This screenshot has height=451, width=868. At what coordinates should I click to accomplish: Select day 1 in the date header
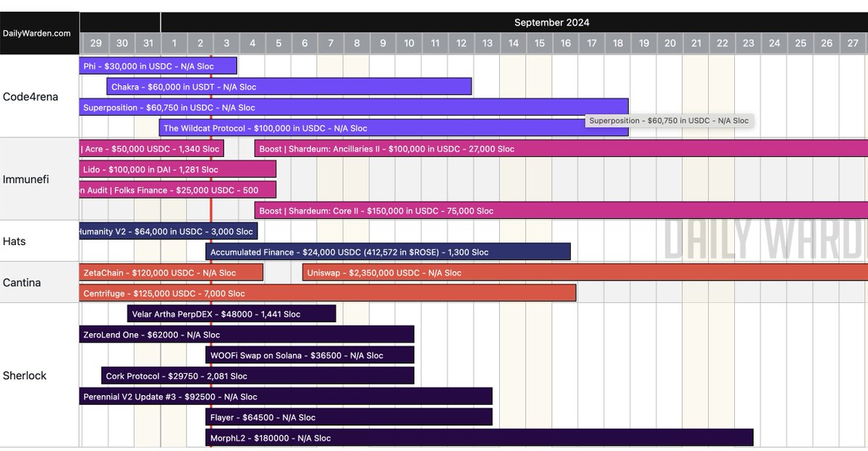(x=174, y=43)
